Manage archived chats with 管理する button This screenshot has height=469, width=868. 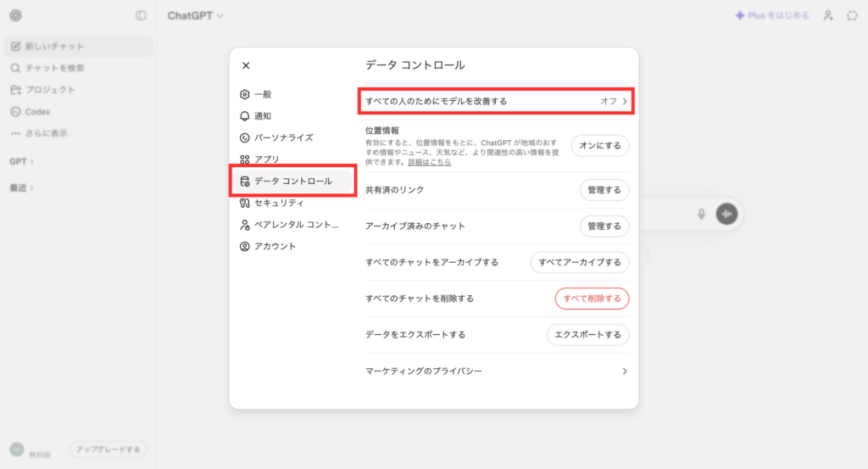tap(604, 226)
